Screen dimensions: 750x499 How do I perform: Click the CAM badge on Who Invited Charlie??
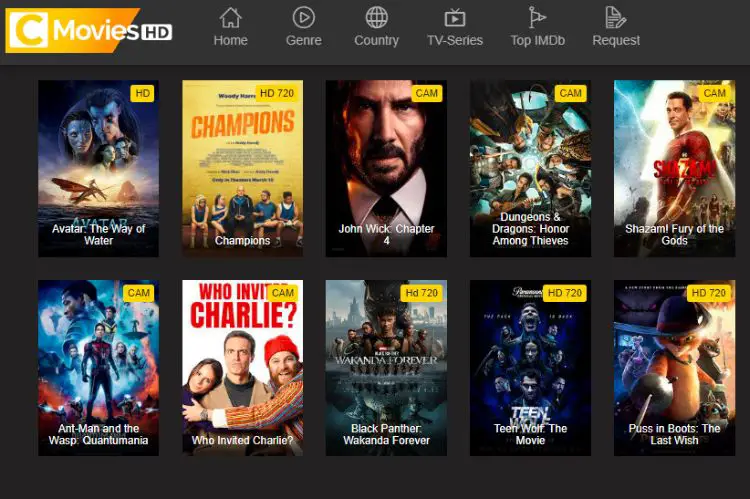coord(283,293)
